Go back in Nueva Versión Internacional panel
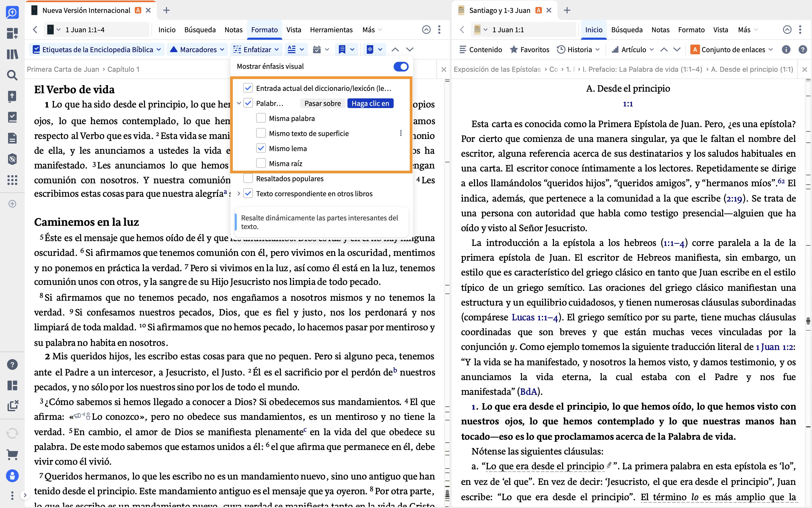Image resolution: width=812 pixels, height=508 pixels. point(35,30)
